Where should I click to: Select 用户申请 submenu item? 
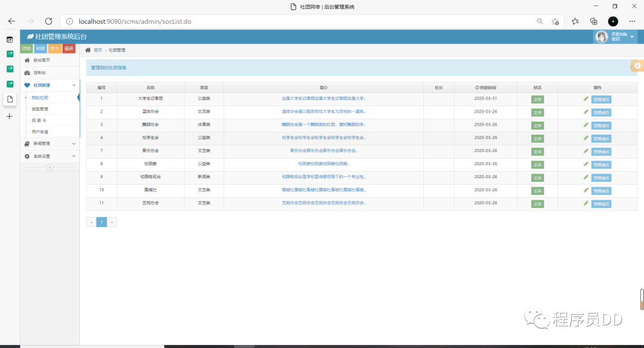tap(40, 132)
